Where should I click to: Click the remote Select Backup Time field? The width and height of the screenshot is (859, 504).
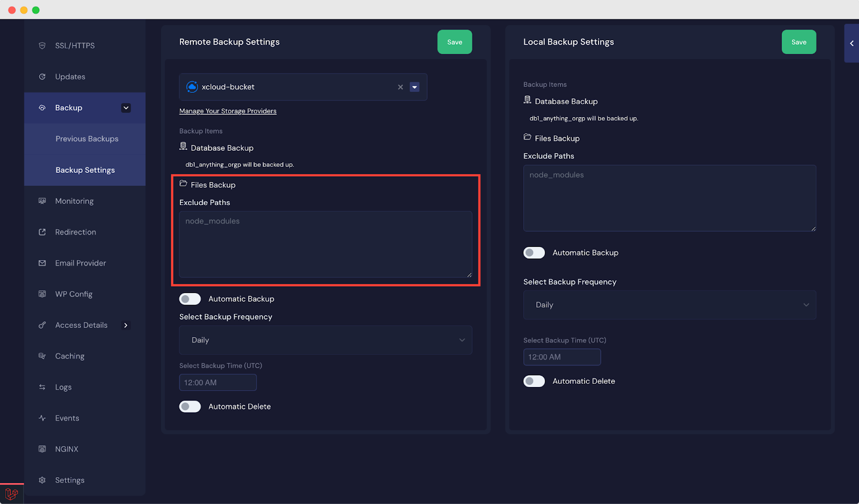click(217, 382)
